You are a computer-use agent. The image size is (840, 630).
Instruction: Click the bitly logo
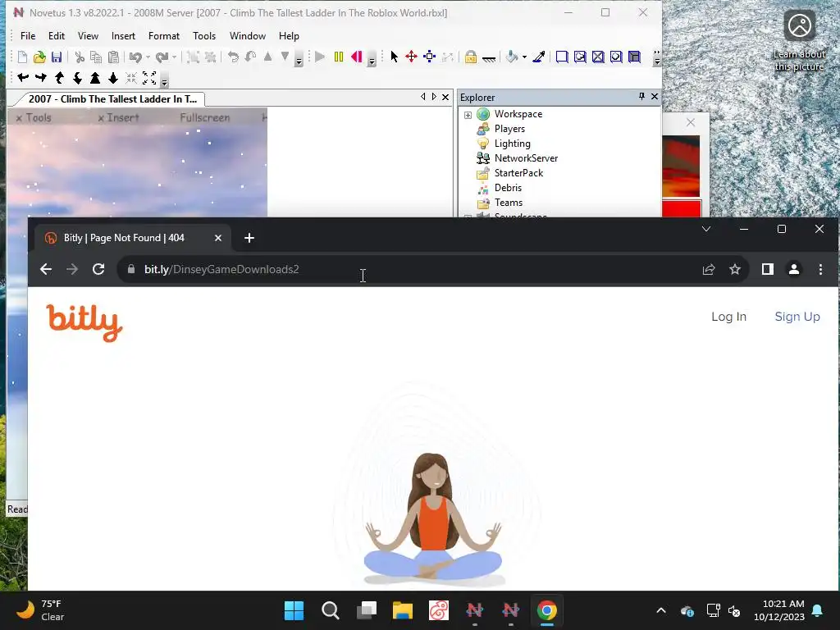click(x=84, y=322)
